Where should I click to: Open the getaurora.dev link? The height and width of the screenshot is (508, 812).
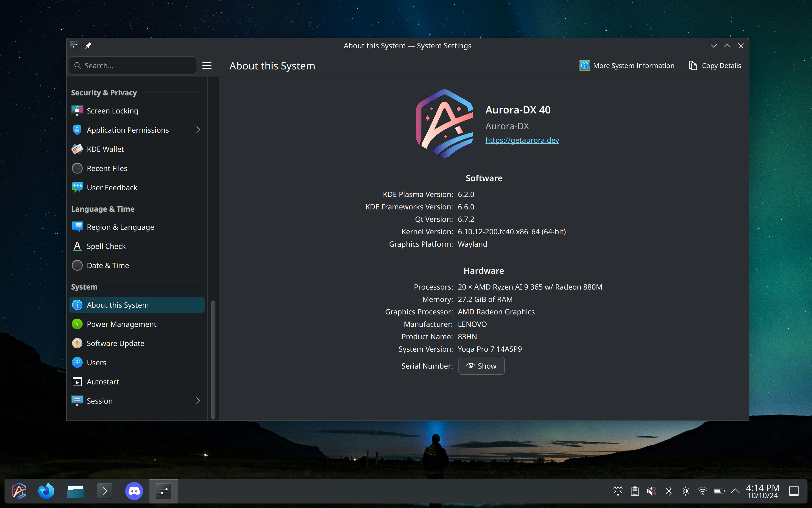[522, 140]
